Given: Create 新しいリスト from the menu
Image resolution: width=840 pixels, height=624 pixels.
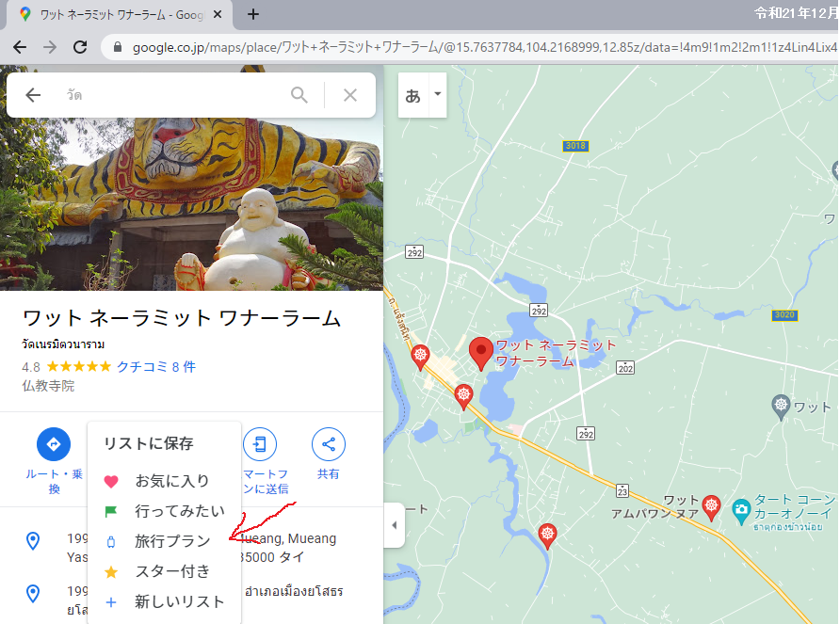Looking at the screenshot, I should [164, 602].
